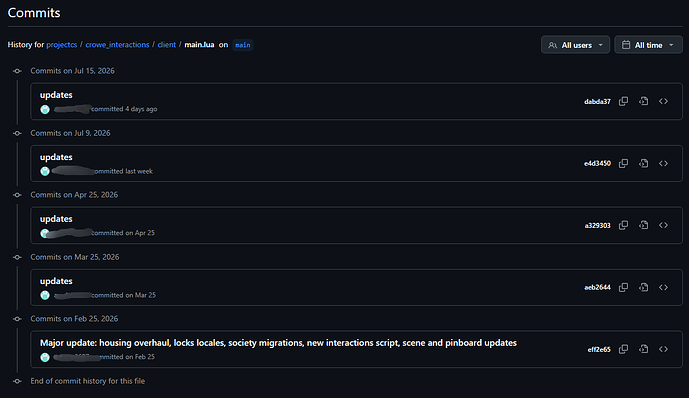Click the main branch label

[243, 45]
